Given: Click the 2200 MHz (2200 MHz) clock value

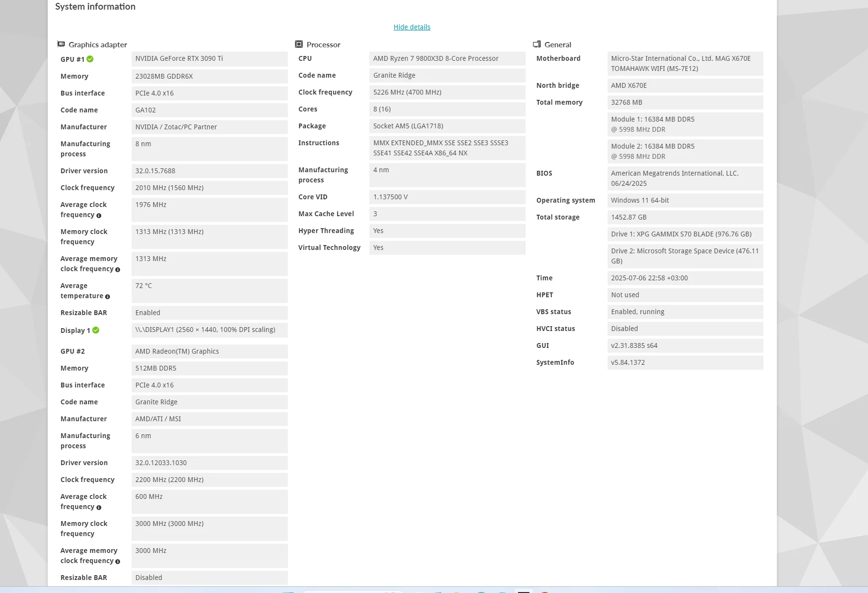Looking at the screenshot, I should 210,480.
